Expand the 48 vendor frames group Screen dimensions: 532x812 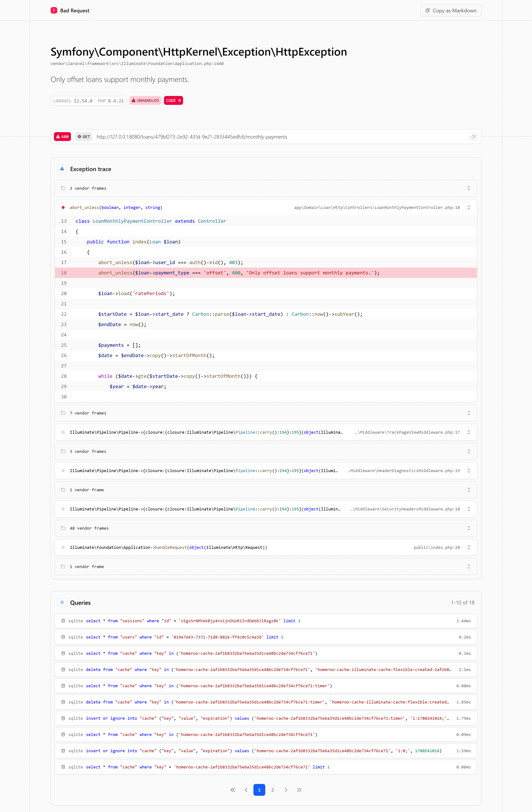[x=266, y=528]
